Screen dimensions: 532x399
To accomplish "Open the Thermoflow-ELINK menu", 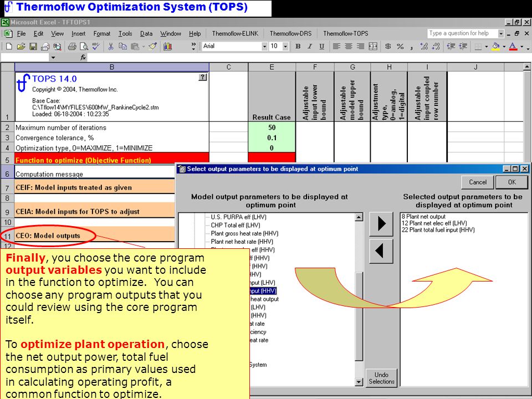I will click(x=235, y=34).
